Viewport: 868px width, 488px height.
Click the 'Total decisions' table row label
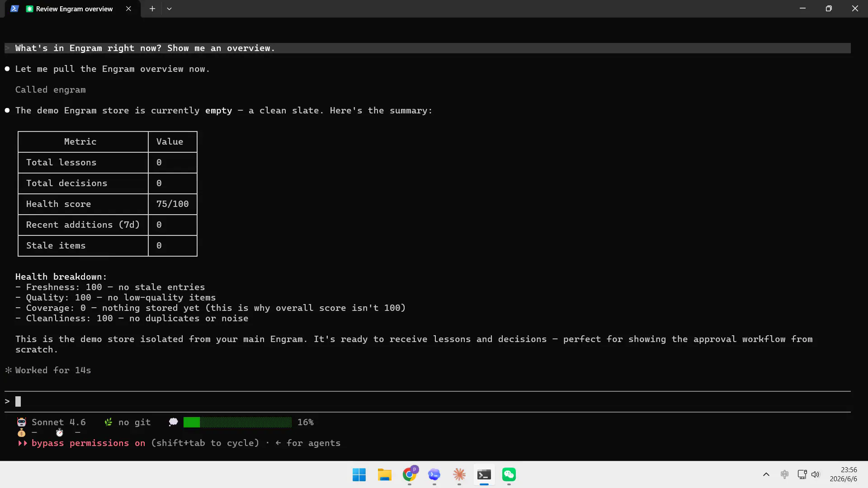(67, 183)
